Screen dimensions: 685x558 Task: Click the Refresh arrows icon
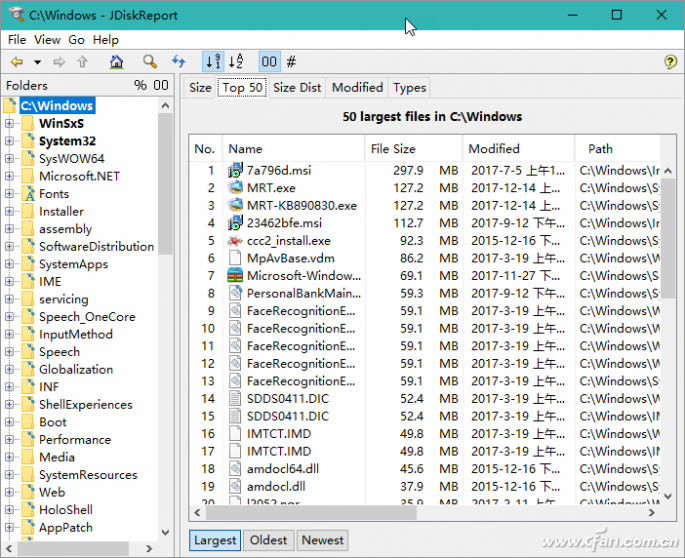click(178, 61)
